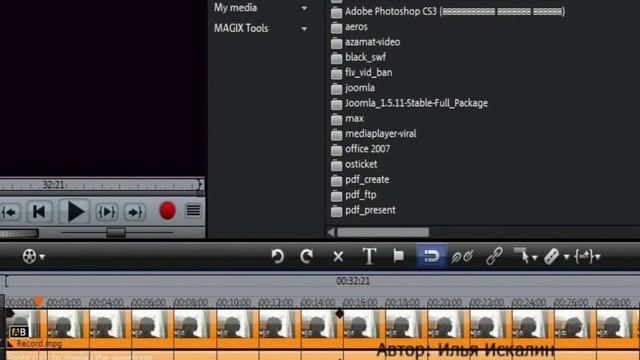Group objects with chain link icon
The image size is (640, 360).
[x=494, y=256]
